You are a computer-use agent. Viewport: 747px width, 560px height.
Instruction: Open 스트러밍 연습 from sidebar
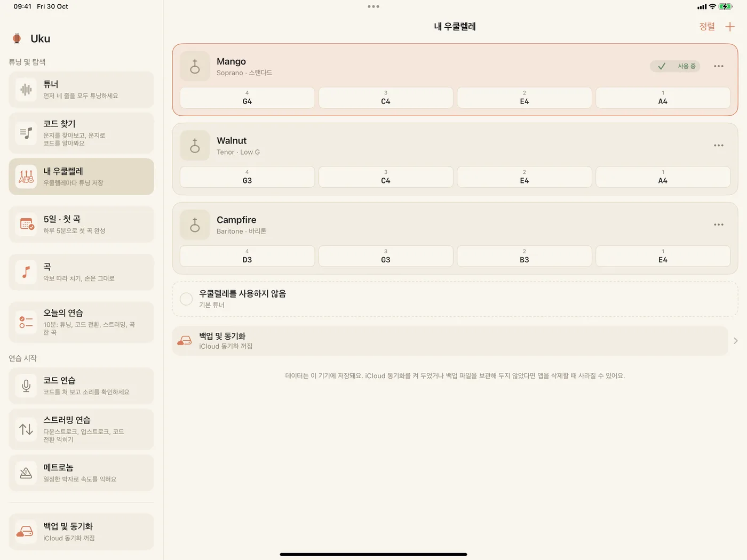pyautogui.click(x=81, y=429)
